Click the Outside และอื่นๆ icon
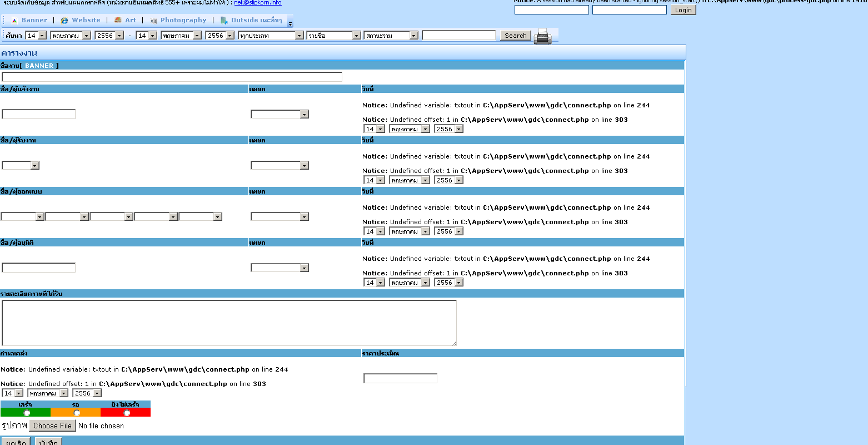 point(224,21)
